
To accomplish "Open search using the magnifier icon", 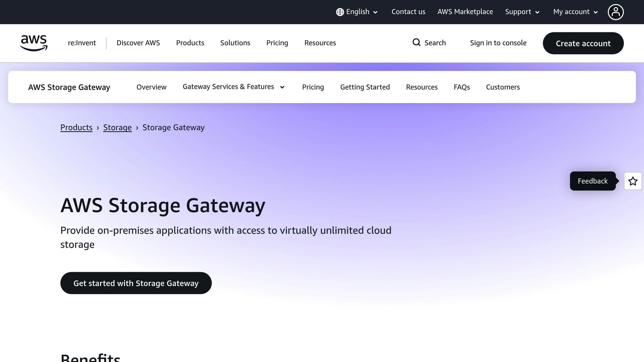I will 416,42.
